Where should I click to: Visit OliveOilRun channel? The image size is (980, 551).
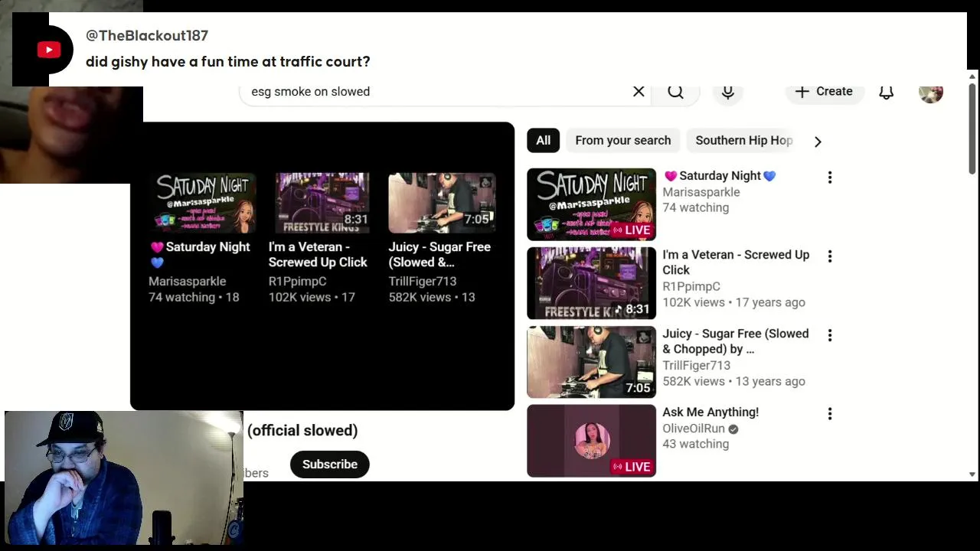[694, 429]
